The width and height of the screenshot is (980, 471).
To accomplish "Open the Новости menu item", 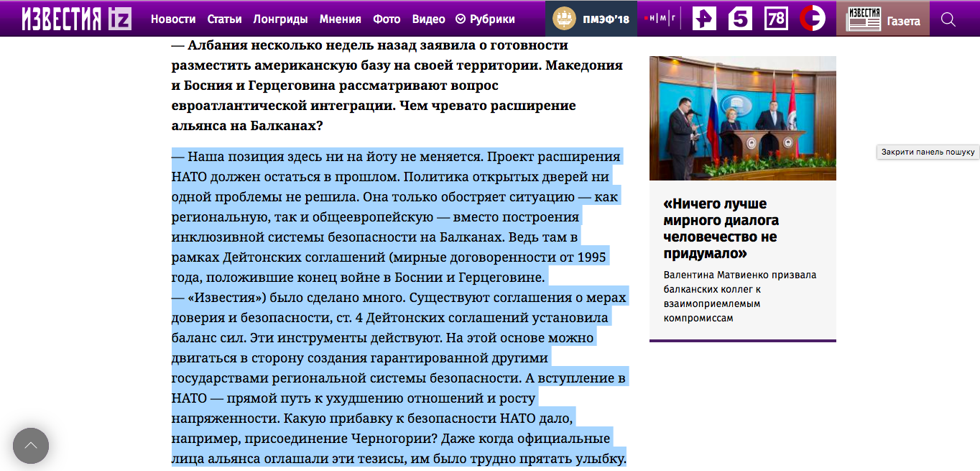I will 173,19.
